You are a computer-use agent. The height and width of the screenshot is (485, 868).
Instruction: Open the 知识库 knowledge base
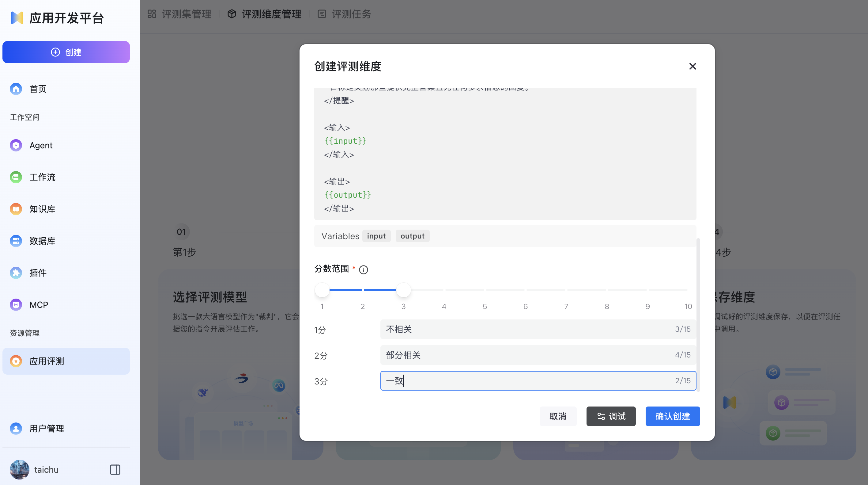click(42, 209)
